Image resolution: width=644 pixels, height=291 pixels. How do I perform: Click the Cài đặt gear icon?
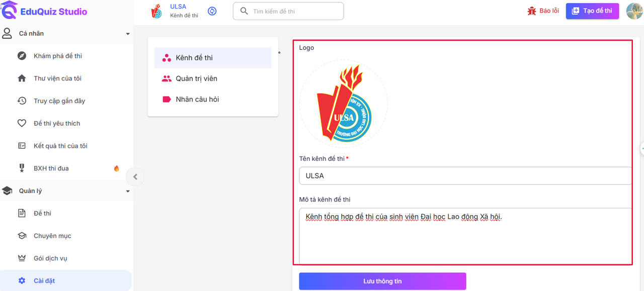pos(22,281)
